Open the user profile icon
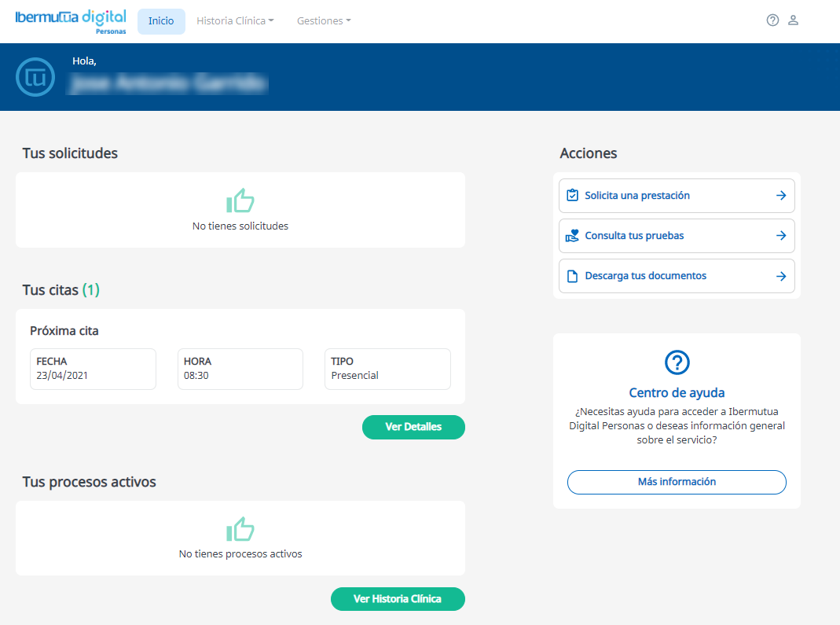This screenshot has width=840, height=625. (x=793, y=20)
